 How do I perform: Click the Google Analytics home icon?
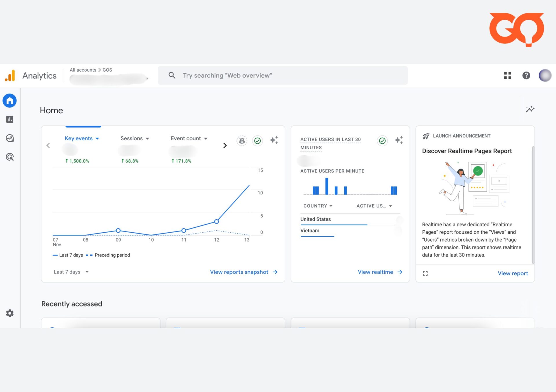click(10, 101)
